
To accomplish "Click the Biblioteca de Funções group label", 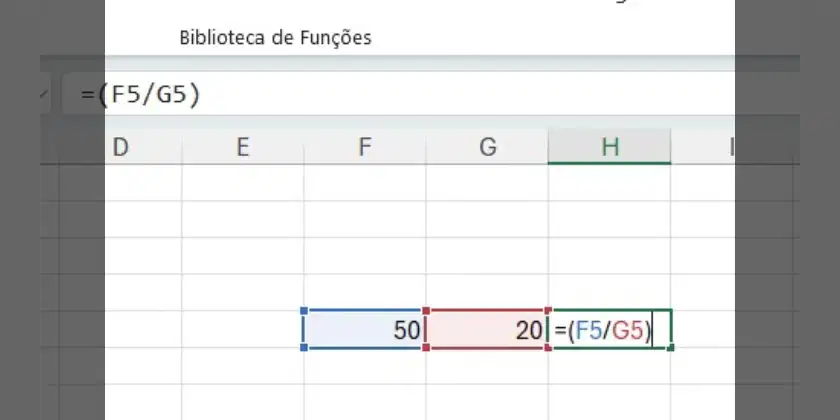I will click(x=275, y=38).
